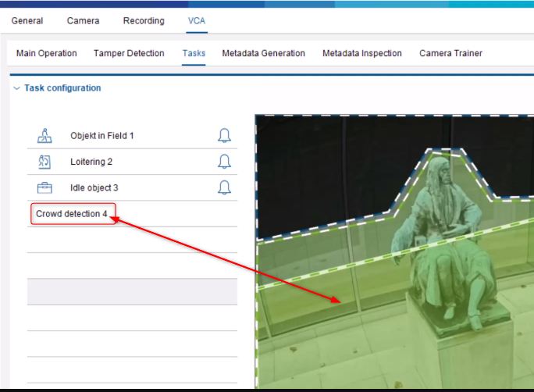
Task: Go to the Recording tab
Action: tap(144, 20)
